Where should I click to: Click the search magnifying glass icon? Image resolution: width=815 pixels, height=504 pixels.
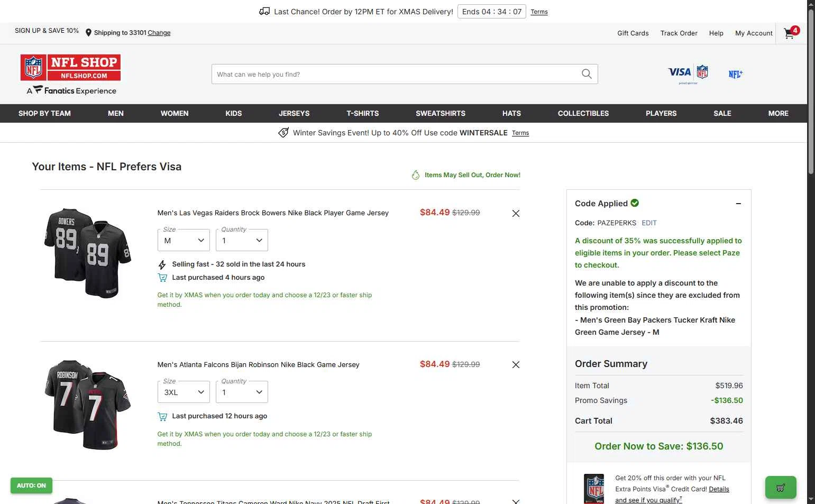point(587,74)
